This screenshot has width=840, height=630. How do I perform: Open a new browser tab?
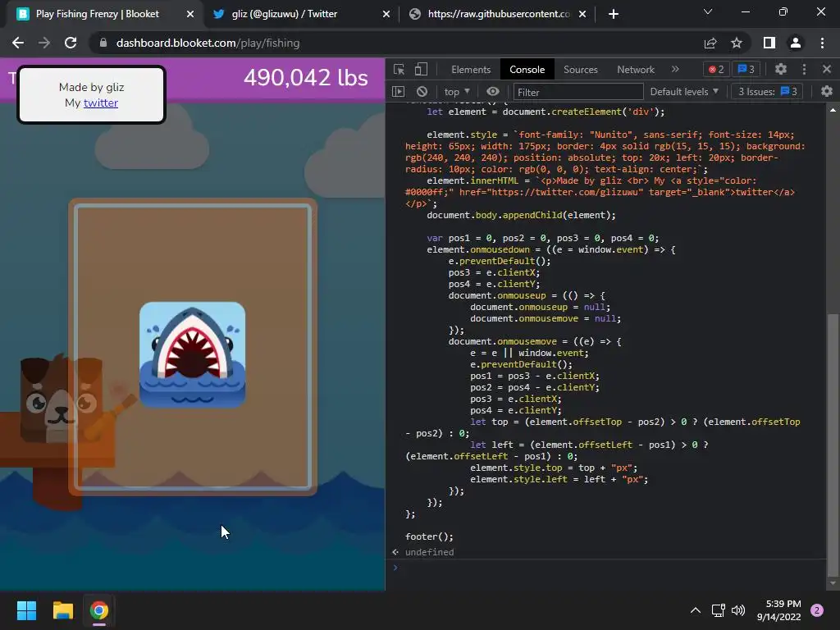pos(614,14)
